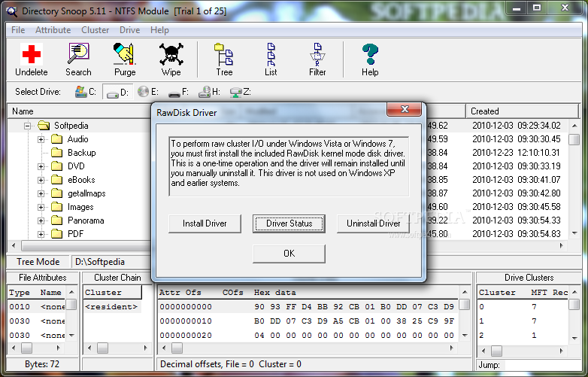Click the Softpedia folder icon
The height and width of the screenshot is (377, 588).
[x=44, y=126]
